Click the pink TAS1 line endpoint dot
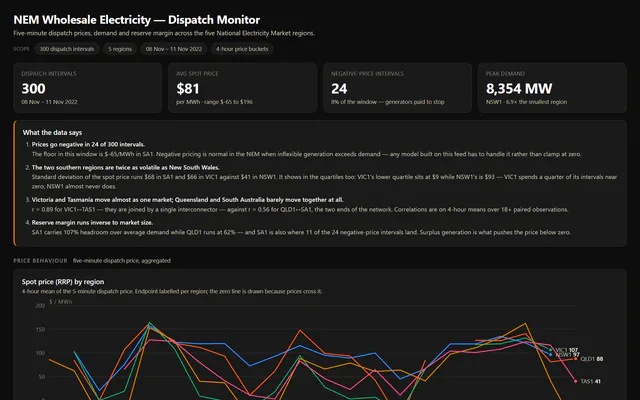Viewport: 640px width, 400px height. click(x=576, y=381)
